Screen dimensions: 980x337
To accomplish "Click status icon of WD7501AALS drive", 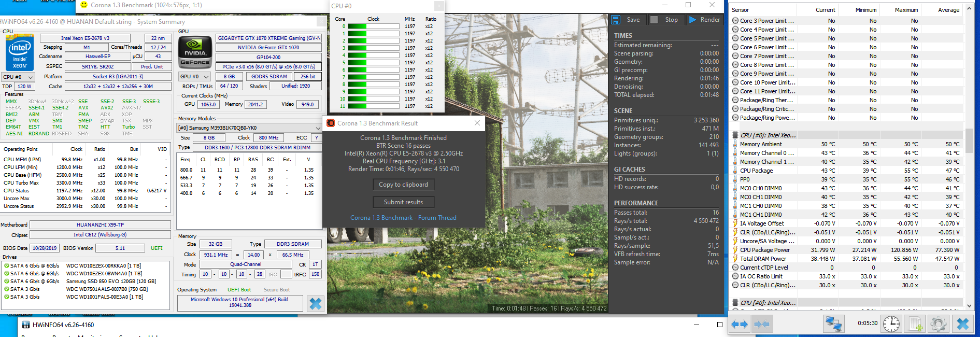I will pyautogui.click(x=7, y=289).
